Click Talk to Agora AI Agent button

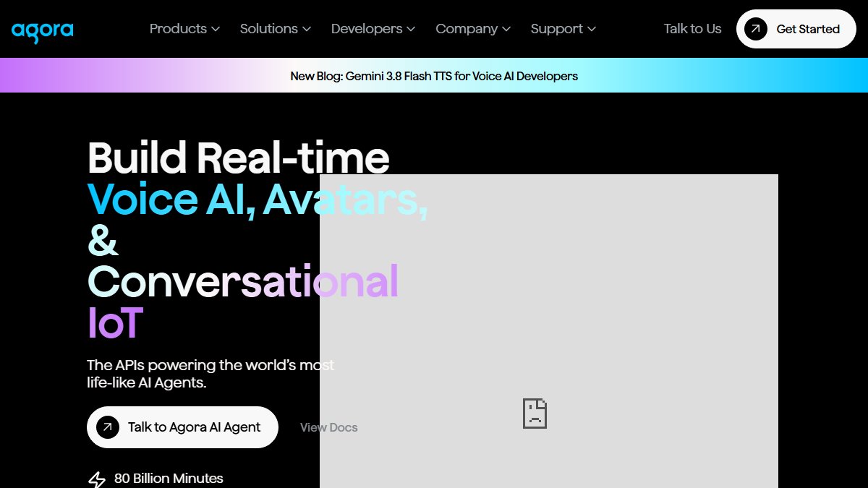pyautogui.click(x=182, y=427)
